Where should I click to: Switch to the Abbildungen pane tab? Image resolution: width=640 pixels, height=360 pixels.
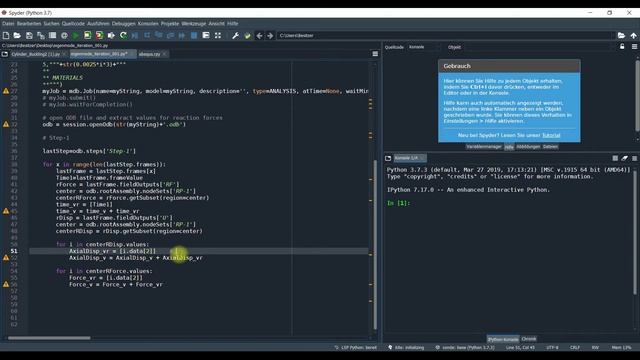528,147
